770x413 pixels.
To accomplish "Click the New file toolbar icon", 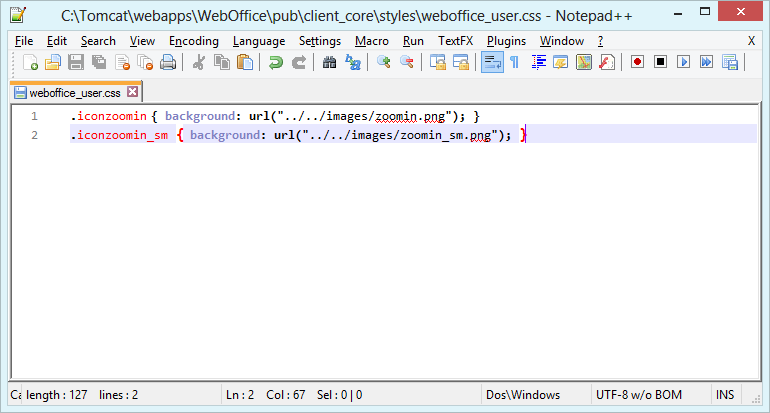I will tap(30, 62).
